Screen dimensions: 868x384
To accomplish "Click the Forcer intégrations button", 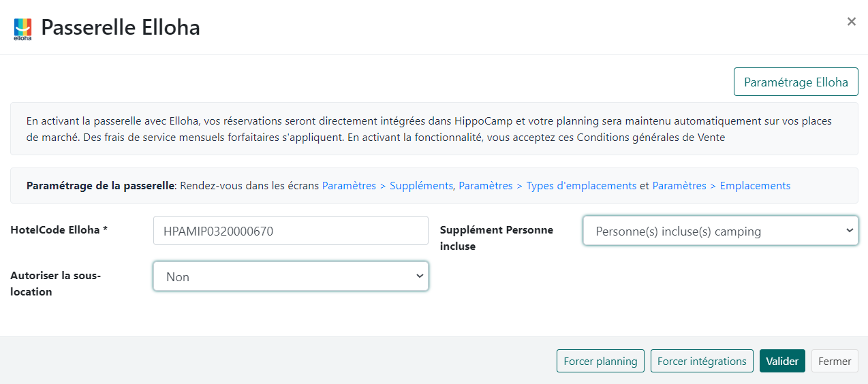I will (x=701, y=361).
